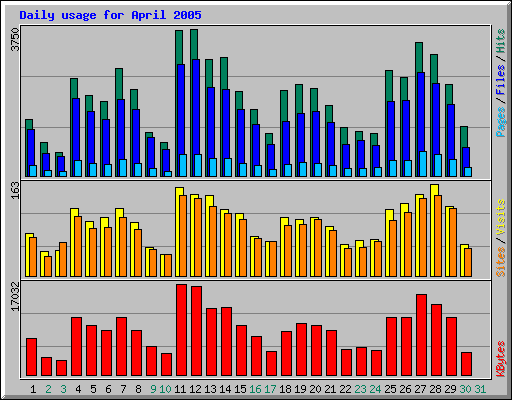Click the 'Hits' legend label

501,41
